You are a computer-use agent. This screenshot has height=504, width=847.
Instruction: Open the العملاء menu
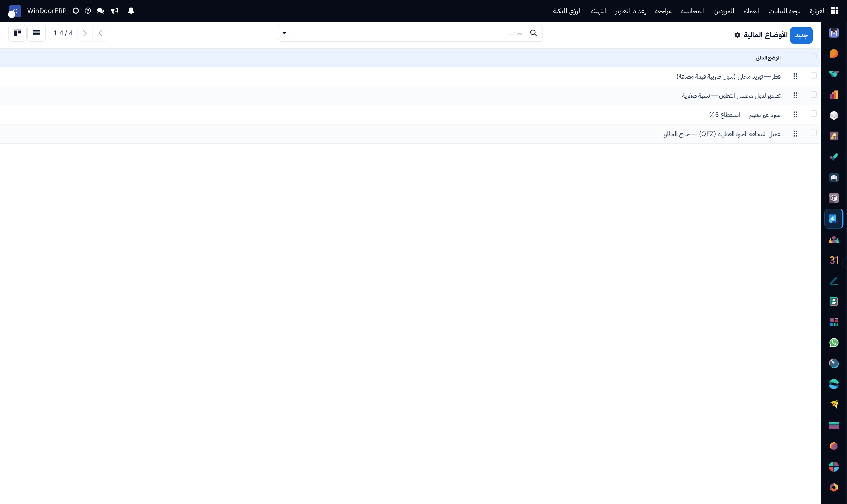[751, 11]
